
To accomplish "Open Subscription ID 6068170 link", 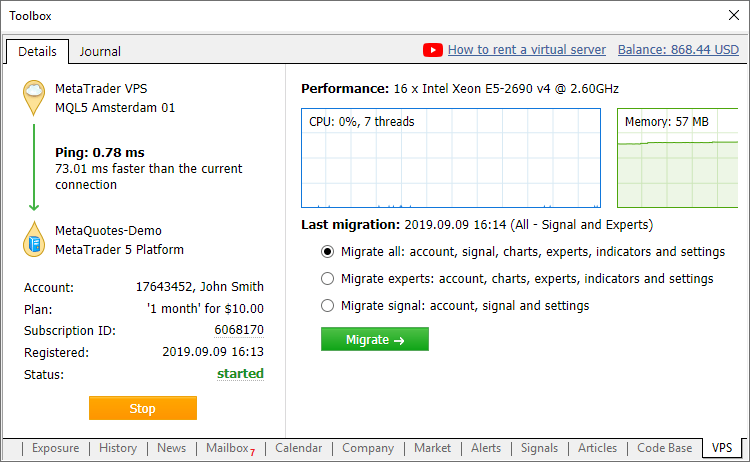I will click(238, 330).
